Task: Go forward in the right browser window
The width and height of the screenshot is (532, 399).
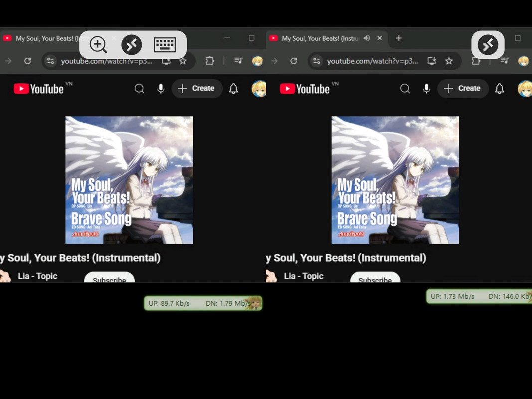Action: [275, 61]
